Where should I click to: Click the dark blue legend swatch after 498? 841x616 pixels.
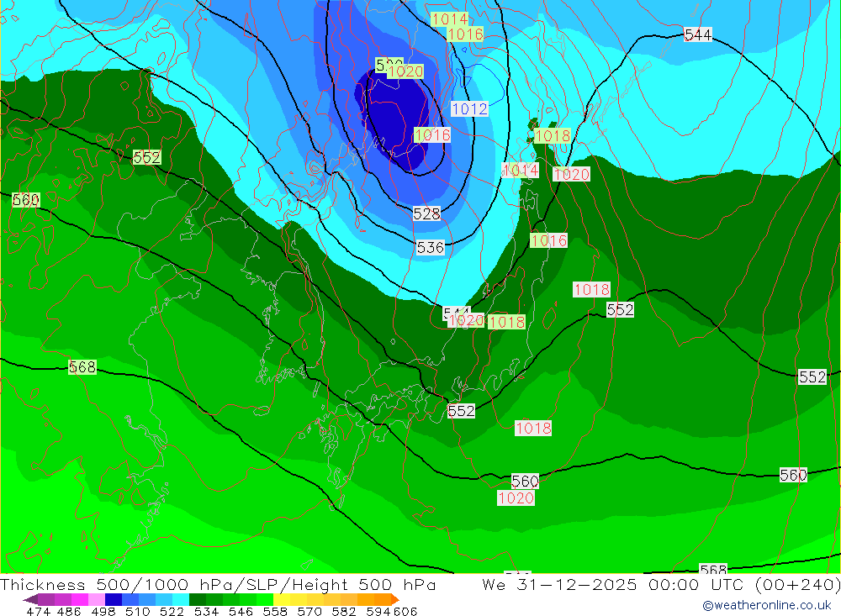coord(114,599)
